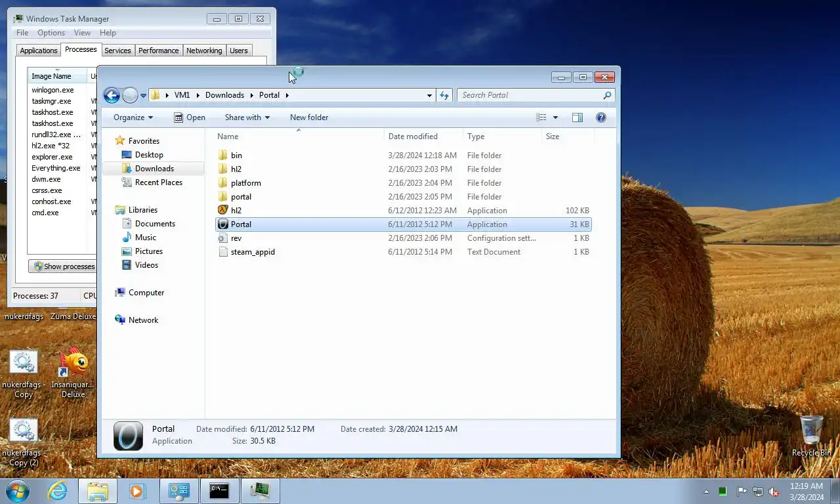Open Windows Media Player from taskbar
This screenshot has width=840, height=504.
tap(137, 491)
